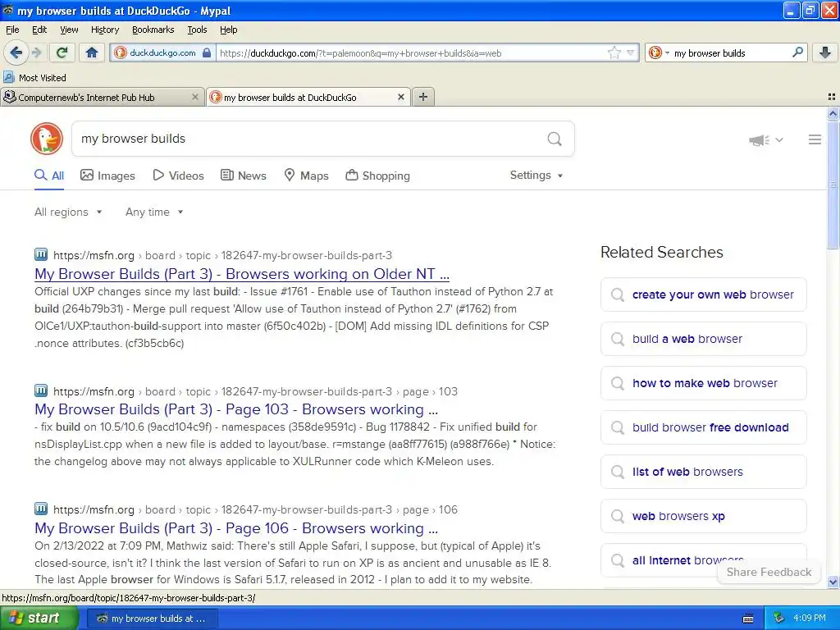Switch to Maps results
Image resolution: width=840 pixels, height=630 pixels.
pos(306,176)
